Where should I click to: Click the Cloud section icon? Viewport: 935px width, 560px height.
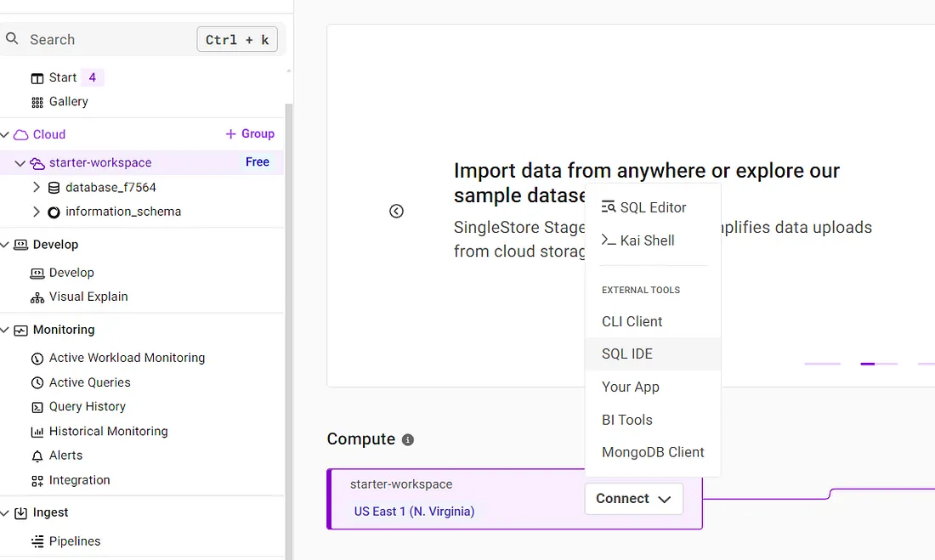[21, 135]
